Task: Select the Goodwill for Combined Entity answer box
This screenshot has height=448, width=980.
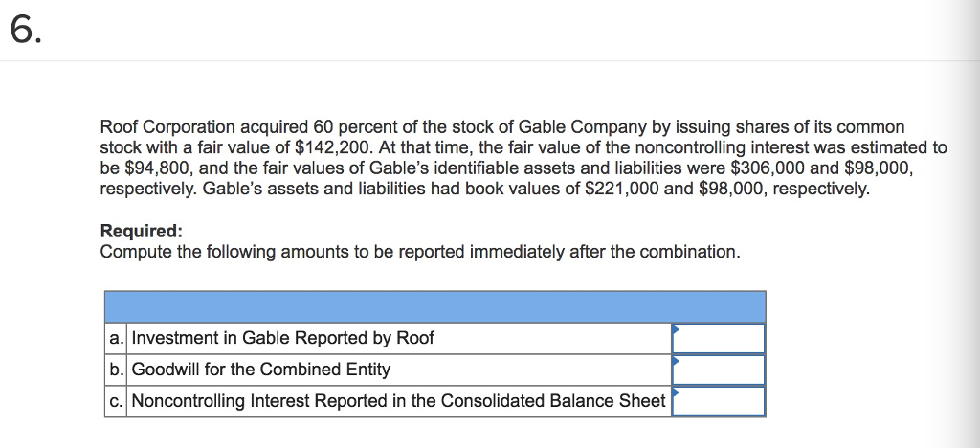Action: click(718, 370)
